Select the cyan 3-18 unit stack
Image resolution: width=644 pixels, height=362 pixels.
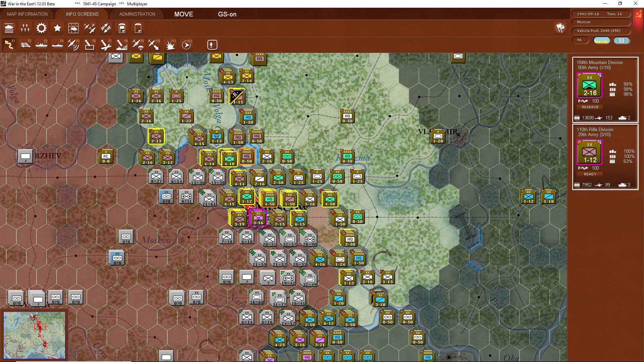tap(380, 299)
